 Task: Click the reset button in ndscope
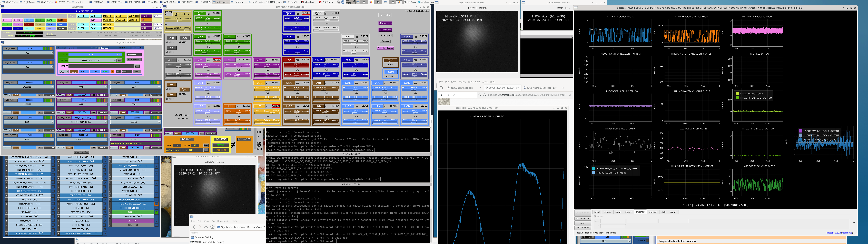click(583, 223)
